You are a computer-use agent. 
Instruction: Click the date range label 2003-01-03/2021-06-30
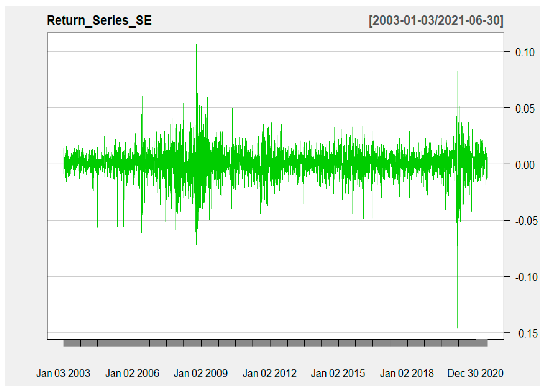coord(436,20)
